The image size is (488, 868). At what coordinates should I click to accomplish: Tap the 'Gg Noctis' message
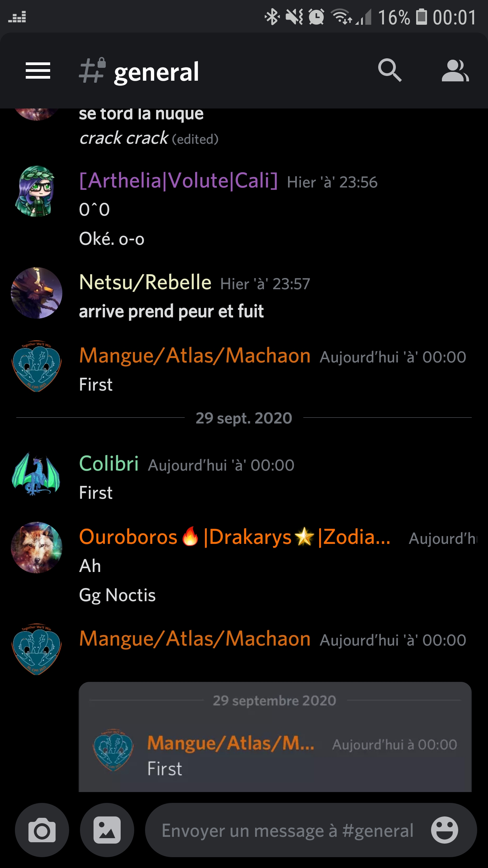[117, 595]
